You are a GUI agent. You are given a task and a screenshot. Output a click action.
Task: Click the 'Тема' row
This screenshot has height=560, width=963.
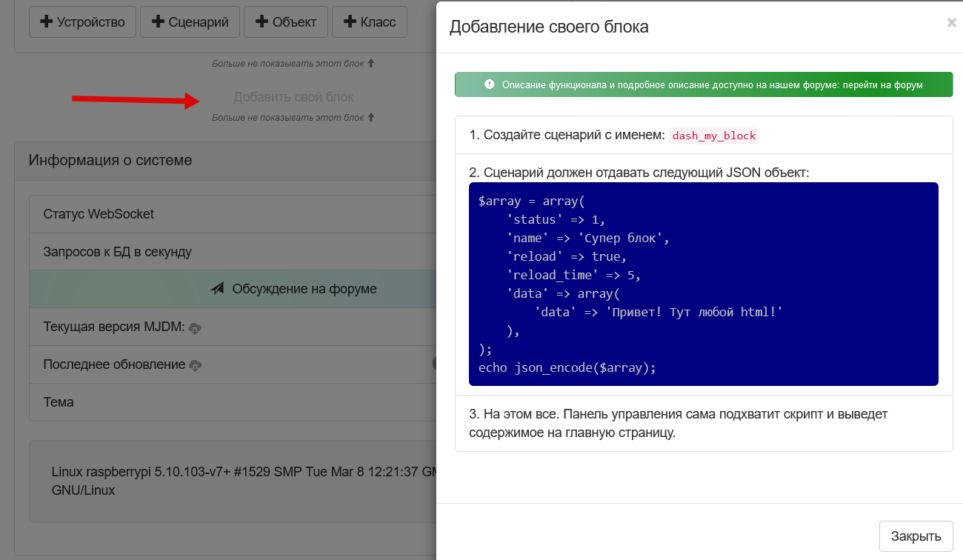coord(232,402)
